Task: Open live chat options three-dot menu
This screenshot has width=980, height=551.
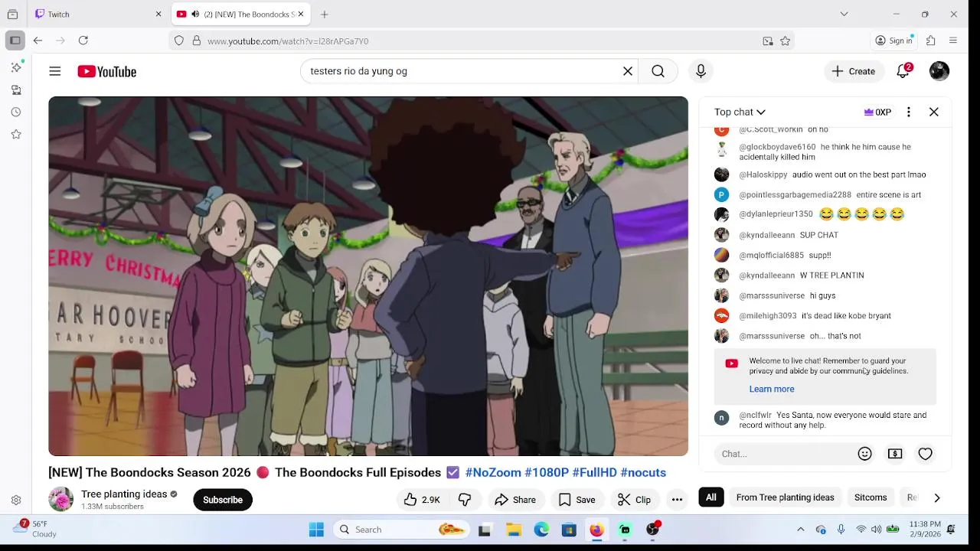Action: click(909, 112)
